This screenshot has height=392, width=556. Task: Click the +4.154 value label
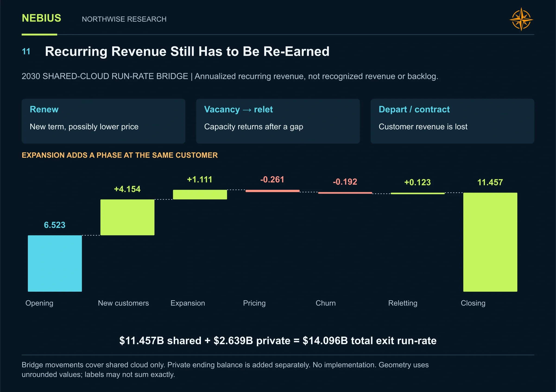(x=127, y=189)
